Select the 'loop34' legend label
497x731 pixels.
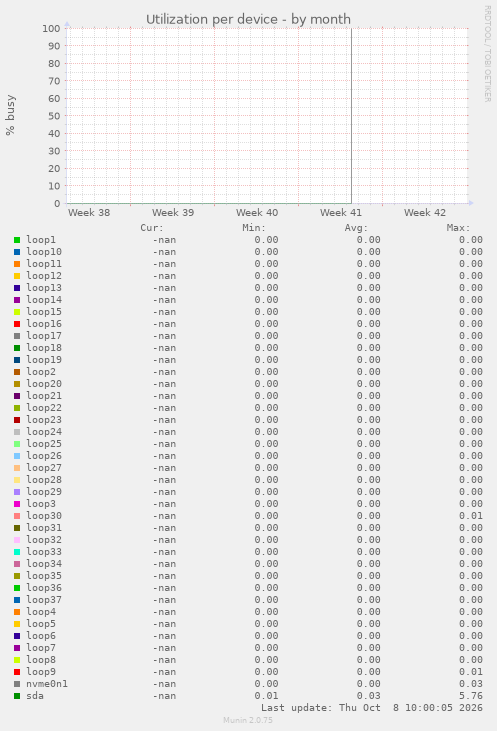tap(44, 564)
